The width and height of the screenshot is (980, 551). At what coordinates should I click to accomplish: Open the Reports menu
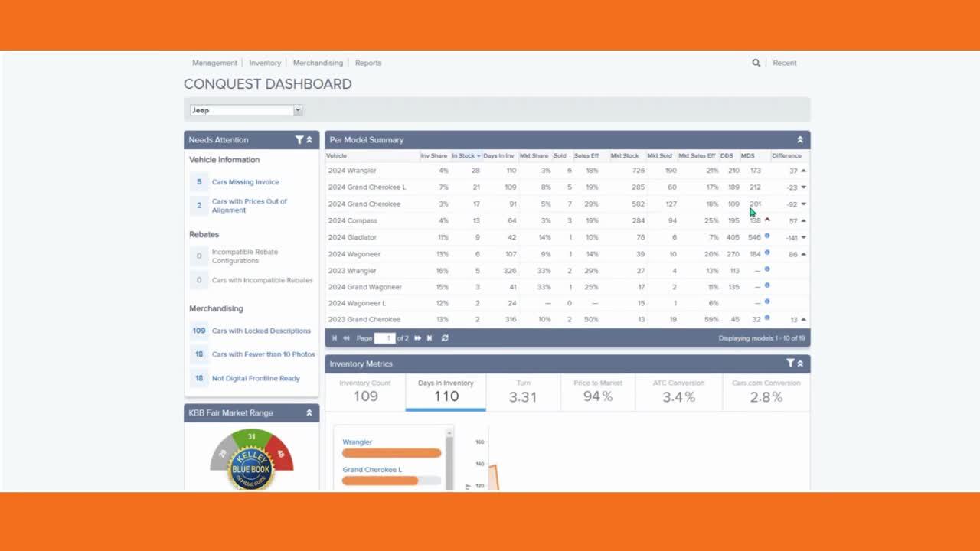[x=368, y=63]
